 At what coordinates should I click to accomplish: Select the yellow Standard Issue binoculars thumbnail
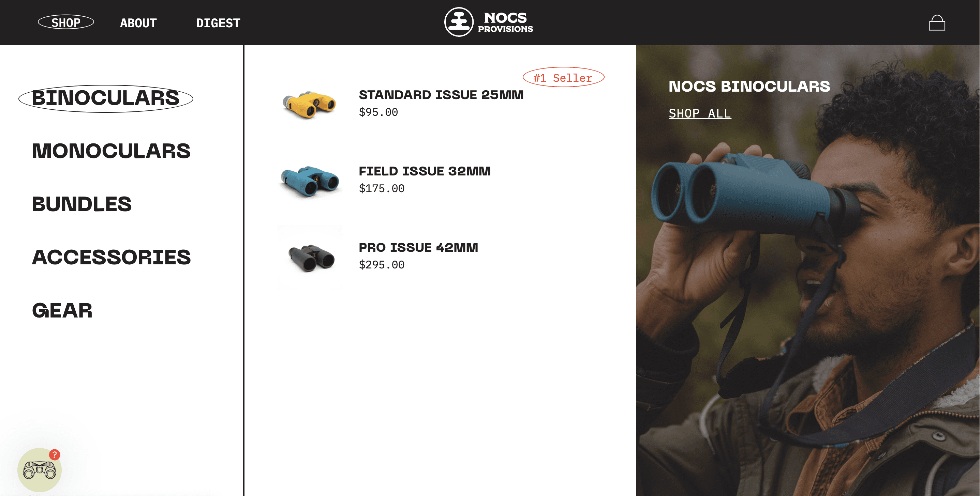310,105
